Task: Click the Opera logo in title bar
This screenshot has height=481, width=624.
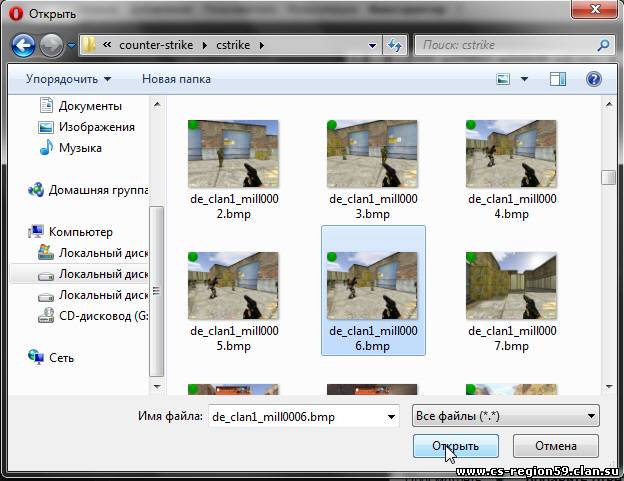Action: tap(16, 14)
